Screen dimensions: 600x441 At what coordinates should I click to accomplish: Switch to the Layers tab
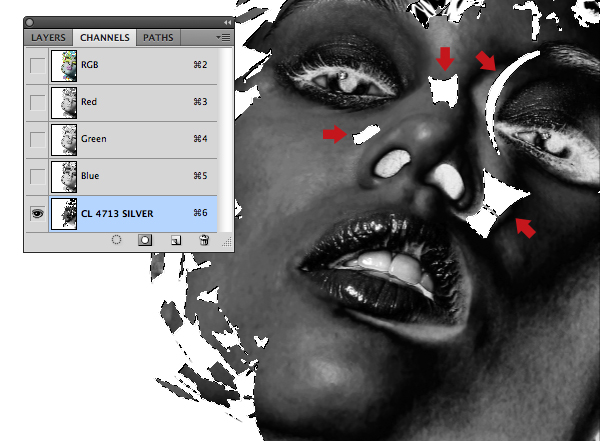click(x=48, y=38)
